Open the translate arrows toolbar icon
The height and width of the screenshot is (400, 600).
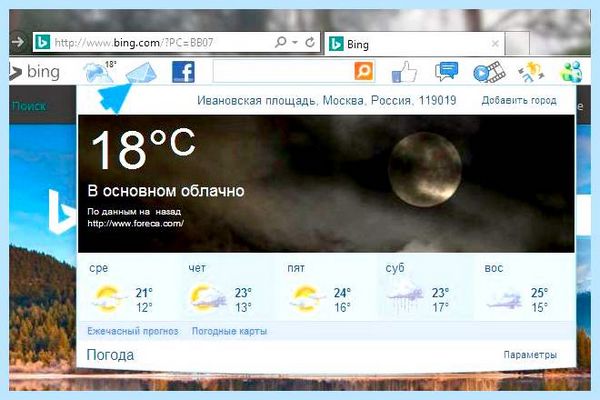point(531,72)
